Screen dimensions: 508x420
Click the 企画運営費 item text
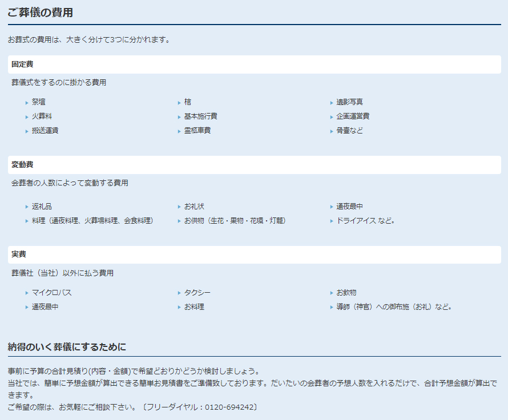[352, 116]
